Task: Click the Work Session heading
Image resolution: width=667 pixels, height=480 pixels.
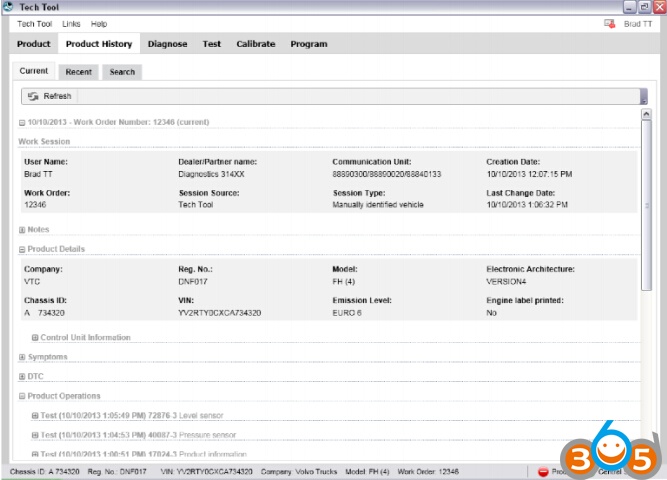Action: coord(44,141)
